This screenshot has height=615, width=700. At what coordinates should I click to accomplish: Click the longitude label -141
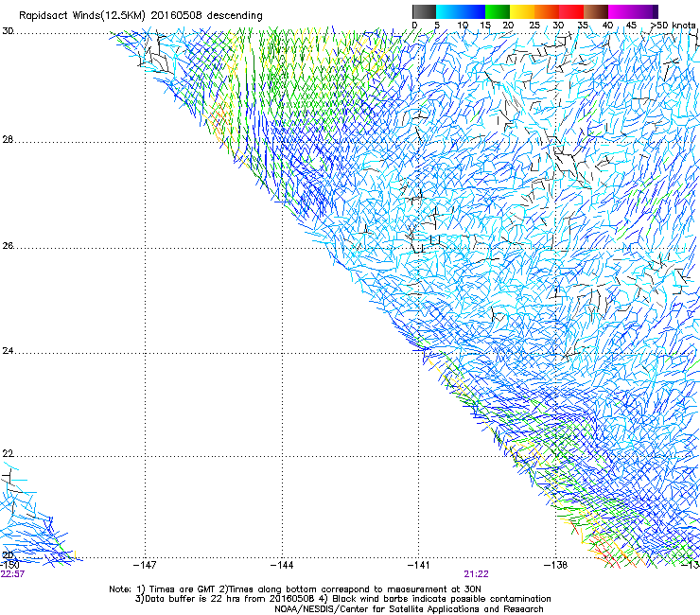click(419, 565)
